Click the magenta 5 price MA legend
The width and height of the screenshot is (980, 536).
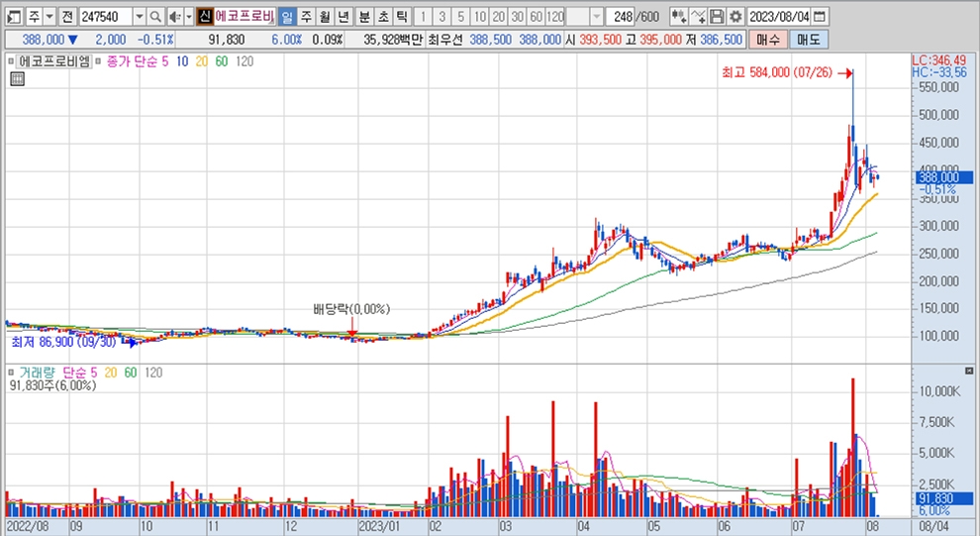coord(165,61)
